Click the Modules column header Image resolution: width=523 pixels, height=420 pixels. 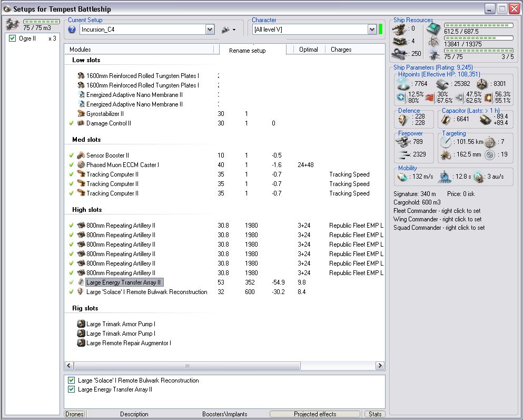click(140, 50)
